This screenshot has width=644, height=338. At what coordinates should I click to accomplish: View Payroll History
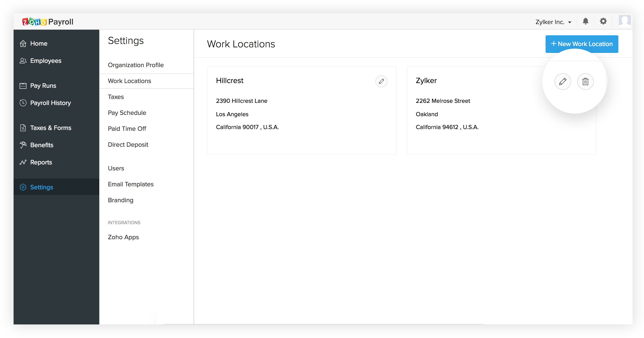(50, 103)
